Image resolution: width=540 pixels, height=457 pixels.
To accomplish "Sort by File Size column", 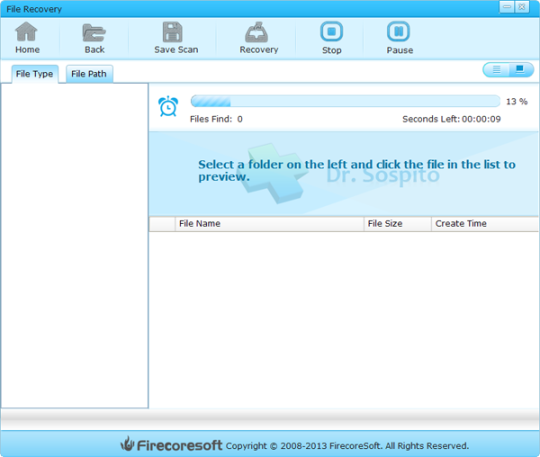I will (398, 224).
